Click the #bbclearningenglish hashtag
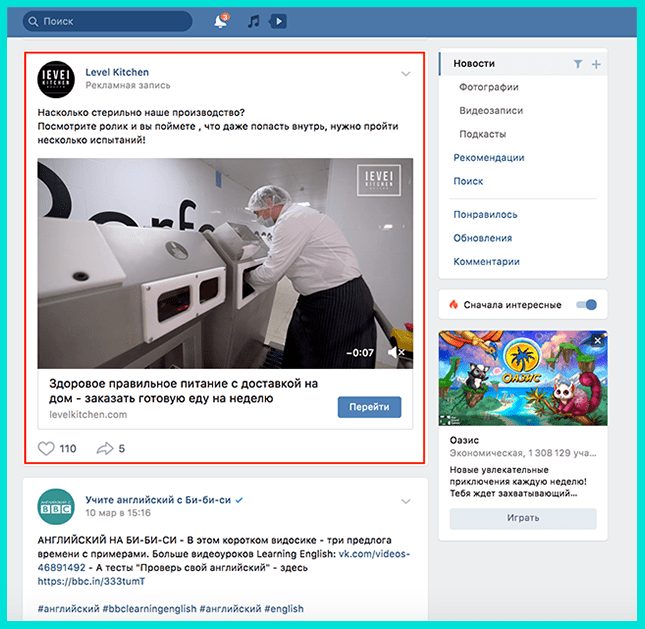Viewport: 645px width, 629px height. coord(149,608)
